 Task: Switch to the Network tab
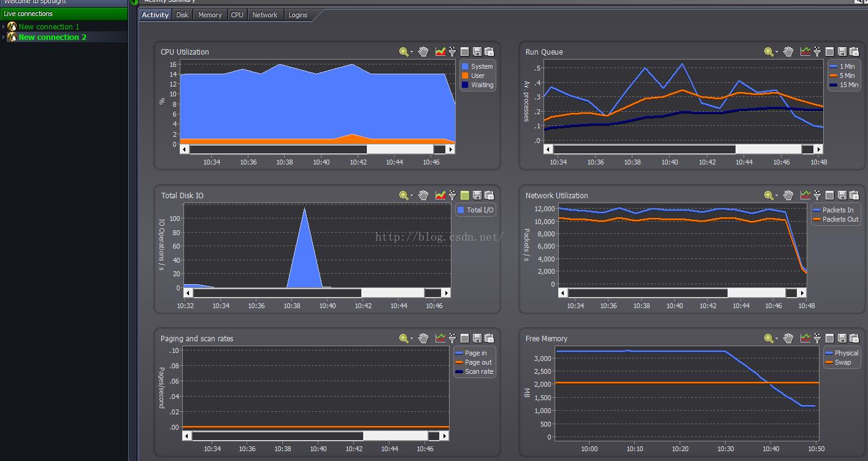pos(265,15)
